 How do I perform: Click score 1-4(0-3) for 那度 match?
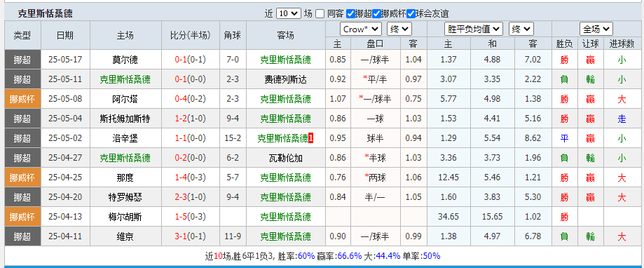pyautogui.click(x=190, y=177)
